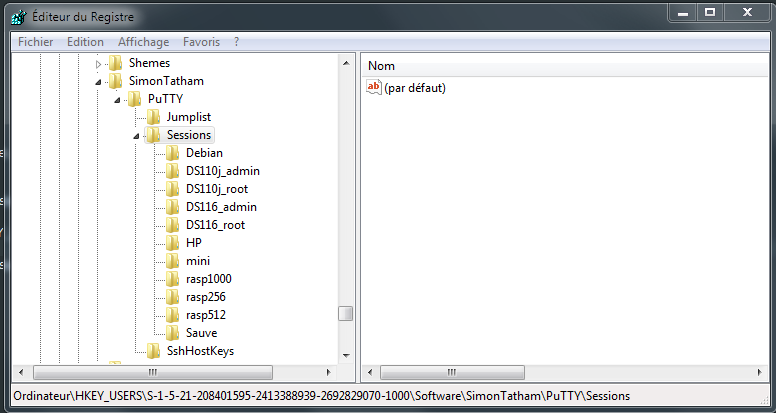Select the DS110j_root session label
Image resolution: width=776 pixels, height=413 pixels.
click(217, 189)
